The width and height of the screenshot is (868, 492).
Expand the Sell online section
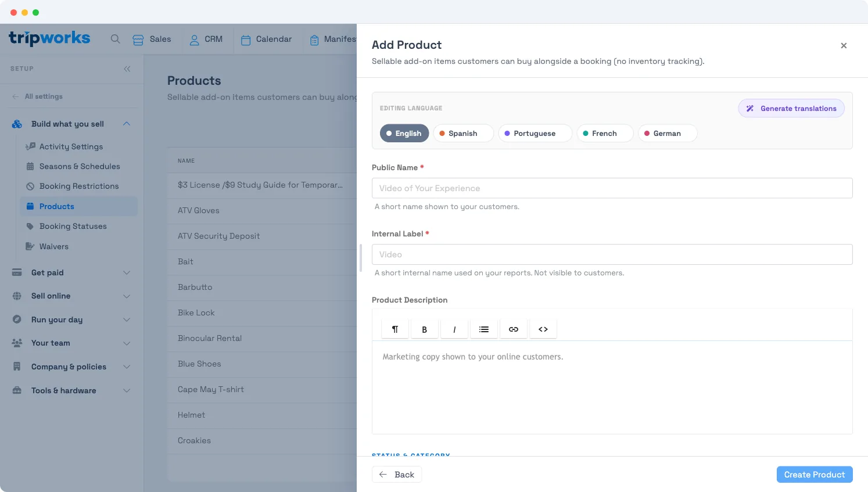coord(71,296)
